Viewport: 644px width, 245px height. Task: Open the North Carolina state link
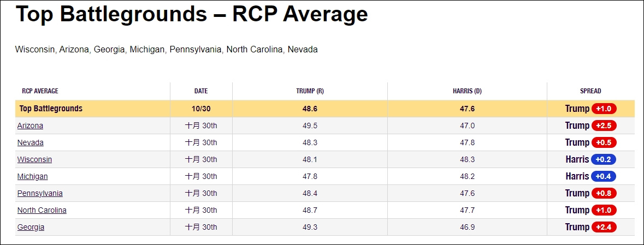(42, 210)
